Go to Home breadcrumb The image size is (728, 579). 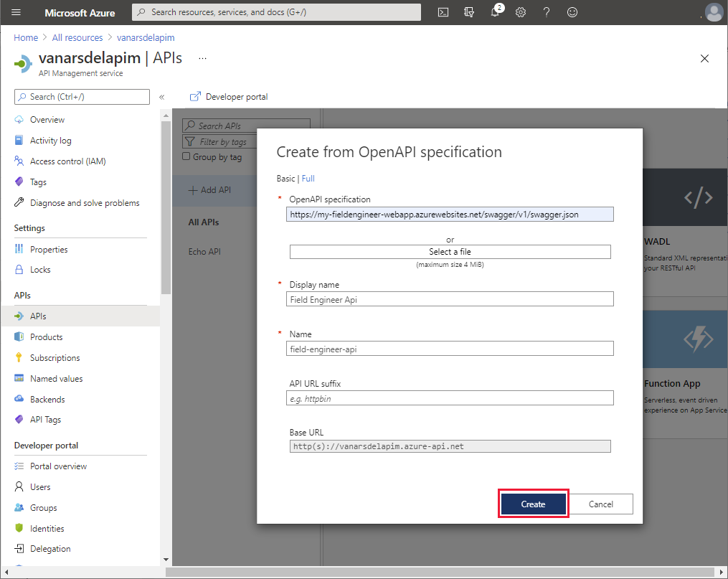tap(26, 37)
